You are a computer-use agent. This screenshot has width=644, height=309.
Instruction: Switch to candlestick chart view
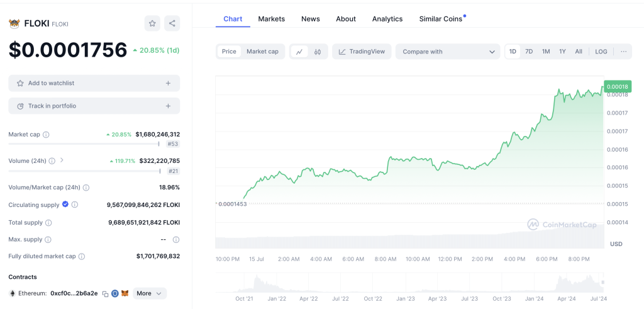tap(318, 52)
